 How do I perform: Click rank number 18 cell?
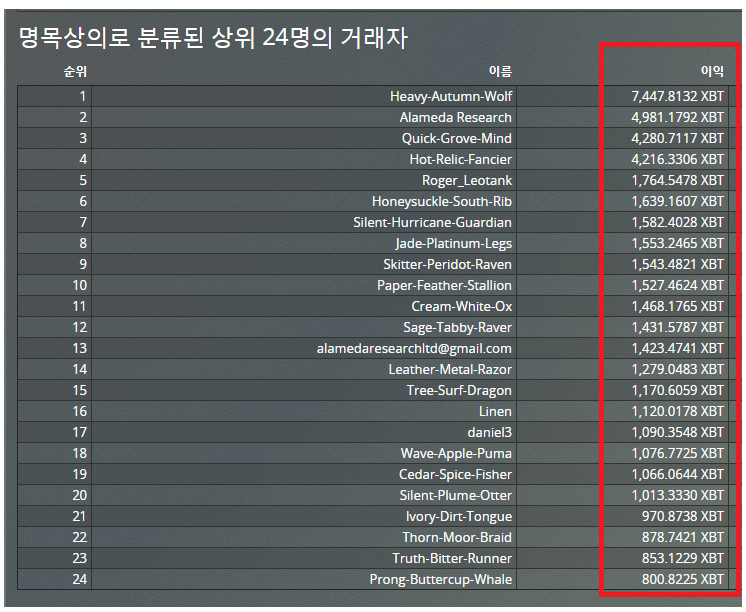coord(55,454)
